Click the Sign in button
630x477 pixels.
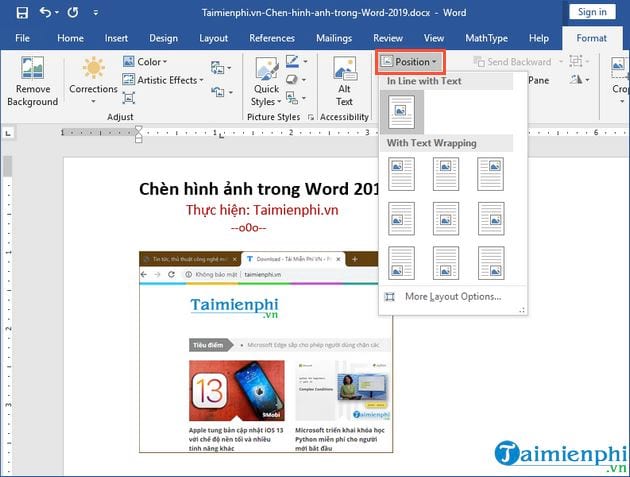pos(592,12)
